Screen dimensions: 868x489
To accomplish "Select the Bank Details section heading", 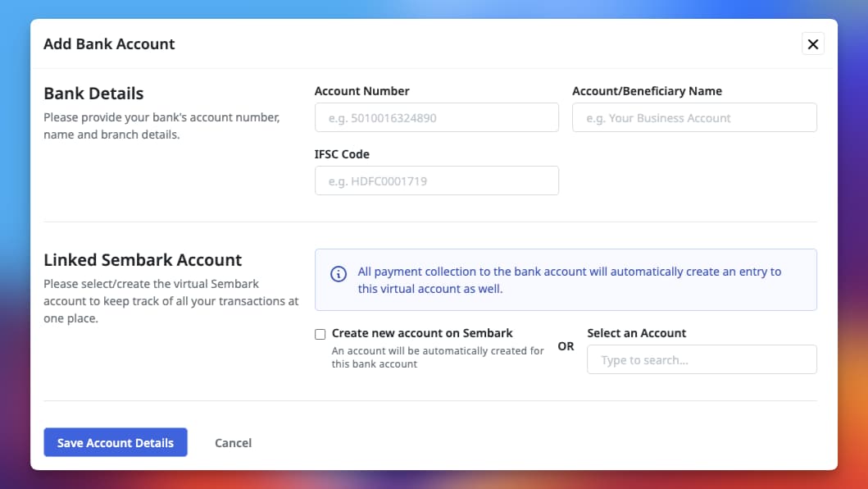I will coord(93,94).
